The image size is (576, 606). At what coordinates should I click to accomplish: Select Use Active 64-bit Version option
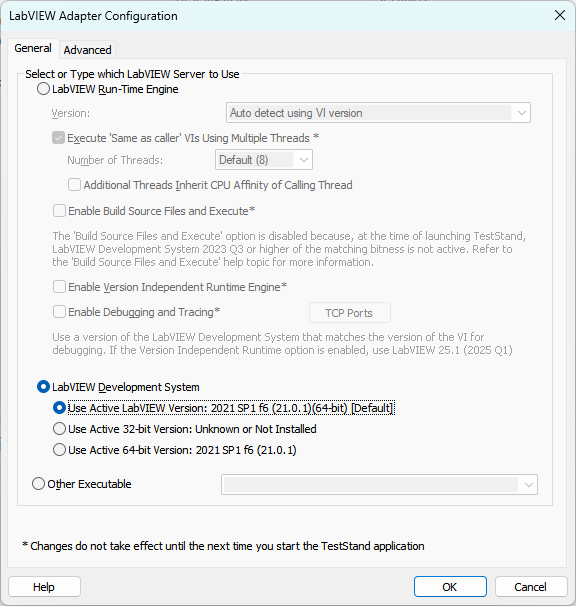59,450
